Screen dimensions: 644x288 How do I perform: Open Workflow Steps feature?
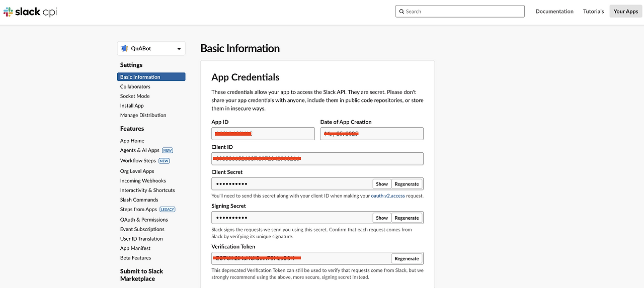point(138,161)
